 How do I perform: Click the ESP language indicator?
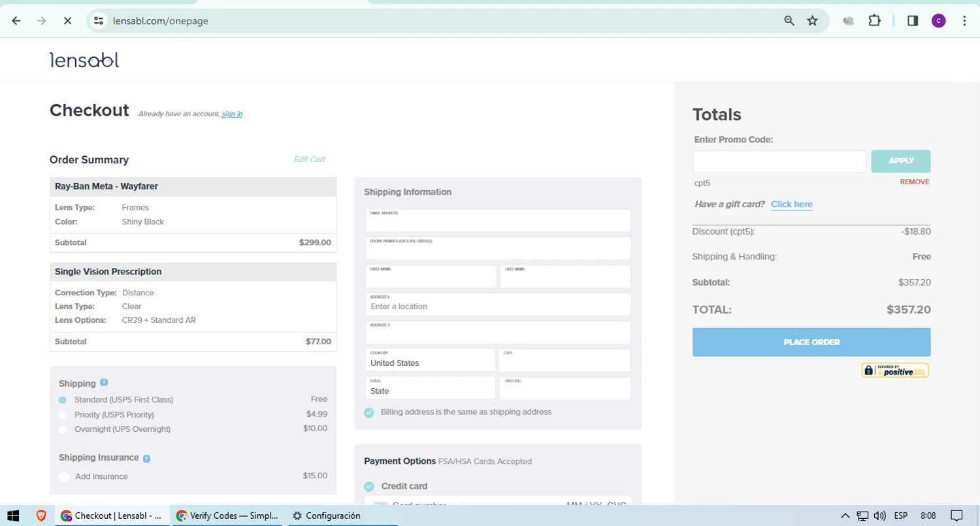pos(901,516)
